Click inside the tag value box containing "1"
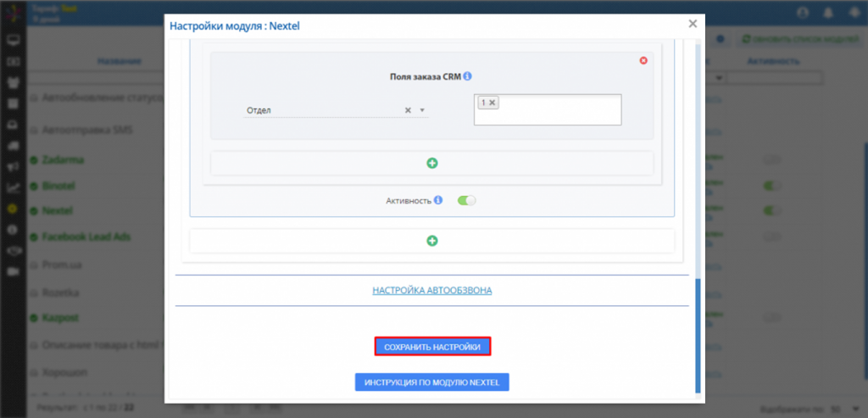 (x=548, y=109)
